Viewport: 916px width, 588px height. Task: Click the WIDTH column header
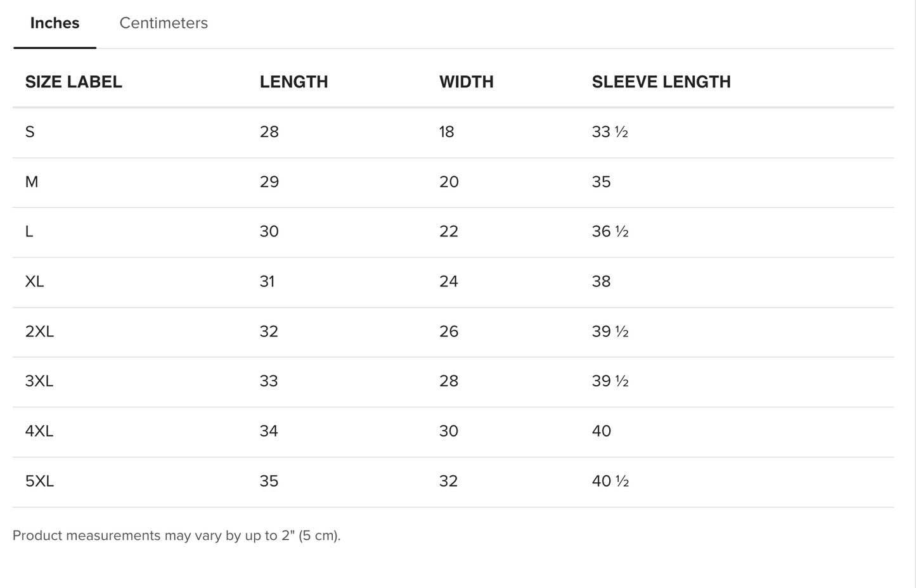[466, 82]
